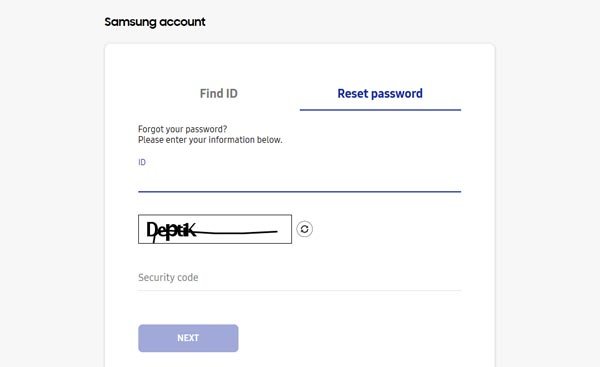This screenshot has width=600, height=367.
Task: Click the 'Please enter your information below.' line
Action: pyautogui.click(x=210, y=140)
